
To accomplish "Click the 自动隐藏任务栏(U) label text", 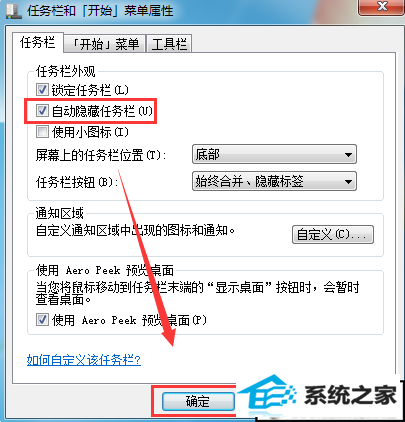I will [x=102, y=111].
